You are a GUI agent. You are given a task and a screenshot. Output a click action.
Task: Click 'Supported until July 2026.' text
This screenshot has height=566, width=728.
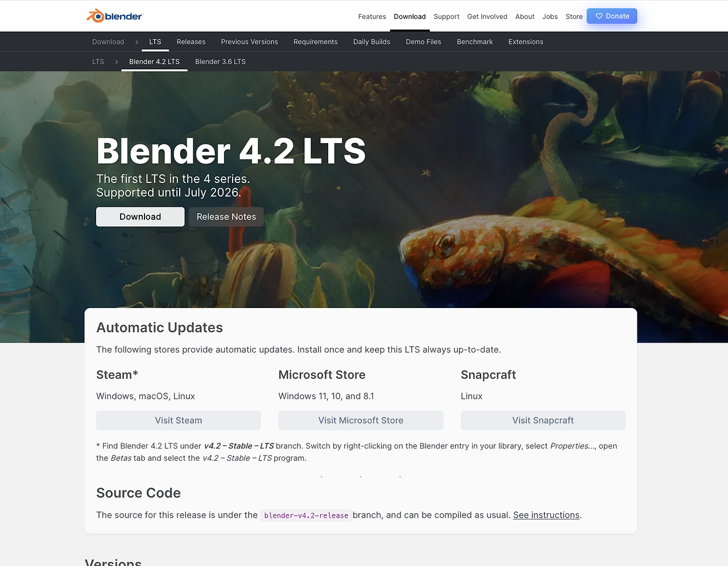[x=169, y=193]
